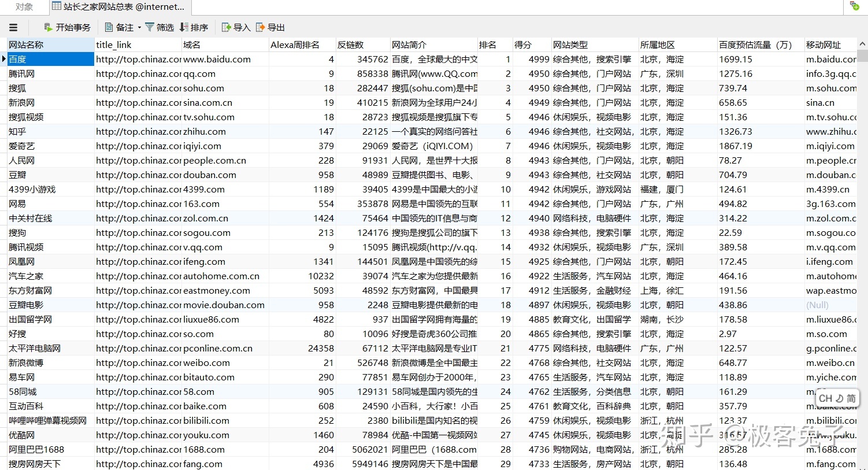This screenshot has width=868, height=470.
Task: Click the 反链数 column header
Action: (x=363, y=45)
